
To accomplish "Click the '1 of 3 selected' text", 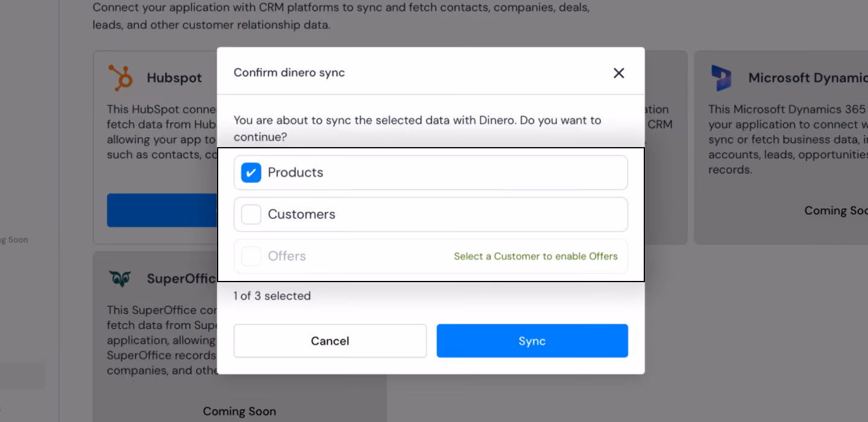I will click(272, 296).
